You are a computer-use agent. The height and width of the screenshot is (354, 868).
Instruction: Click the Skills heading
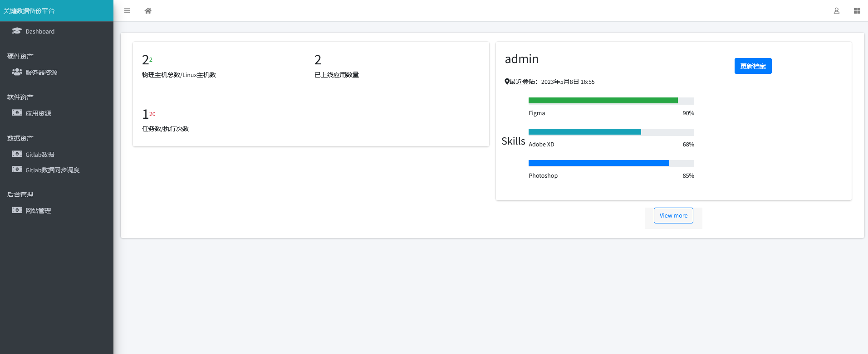(x=513, y=141)
